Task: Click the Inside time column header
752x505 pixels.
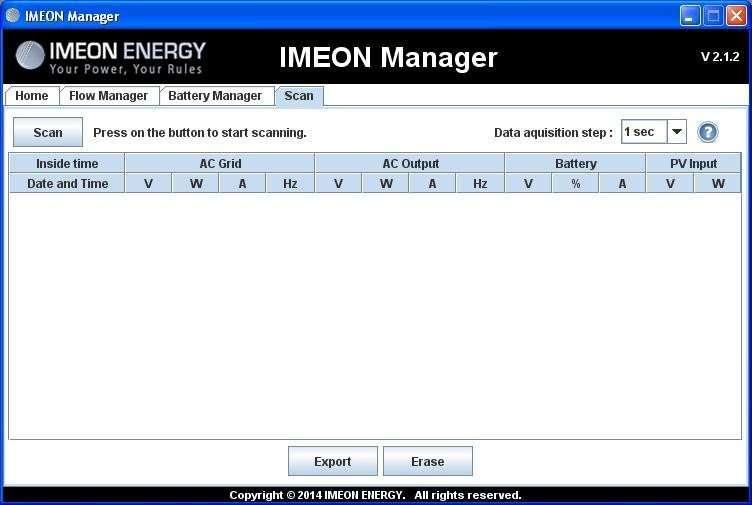Action: coord(67,164)
